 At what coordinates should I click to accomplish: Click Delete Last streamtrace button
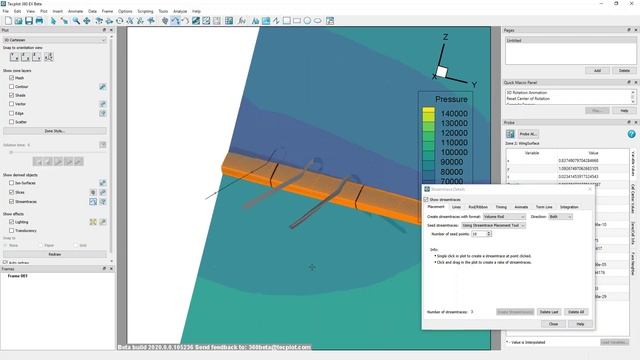(549, 312)
